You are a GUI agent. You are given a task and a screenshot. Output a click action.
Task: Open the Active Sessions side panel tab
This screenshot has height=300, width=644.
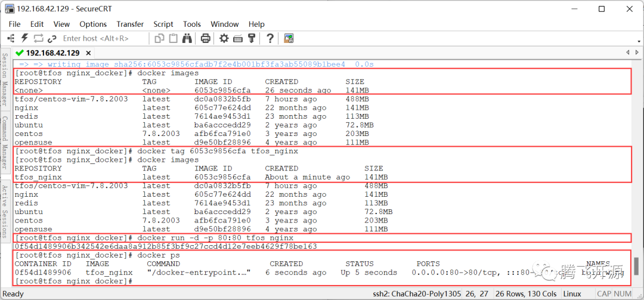[x=5, y=211]
